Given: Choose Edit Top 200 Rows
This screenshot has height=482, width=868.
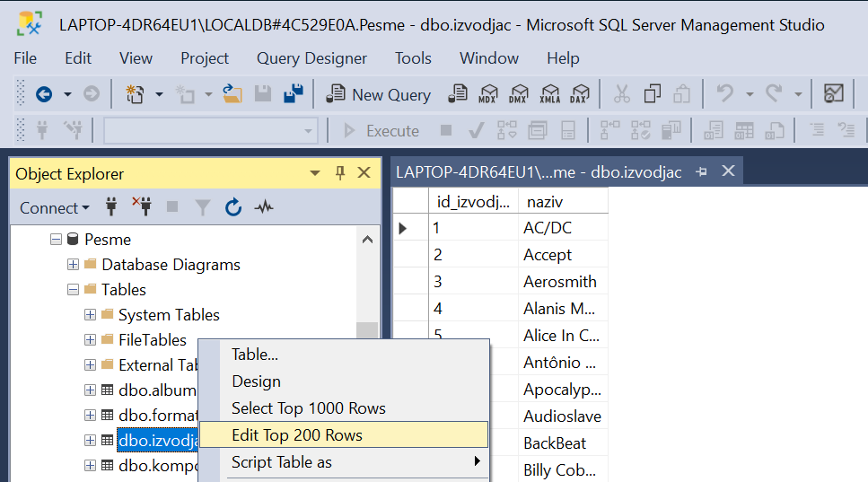Looking at the screenshot, I should [x=344, y=435].
